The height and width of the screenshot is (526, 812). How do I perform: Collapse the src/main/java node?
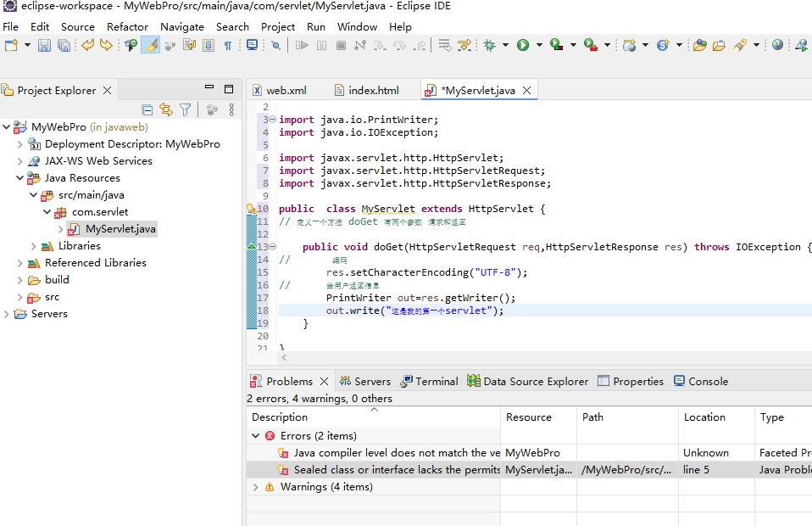click(33, 195)
